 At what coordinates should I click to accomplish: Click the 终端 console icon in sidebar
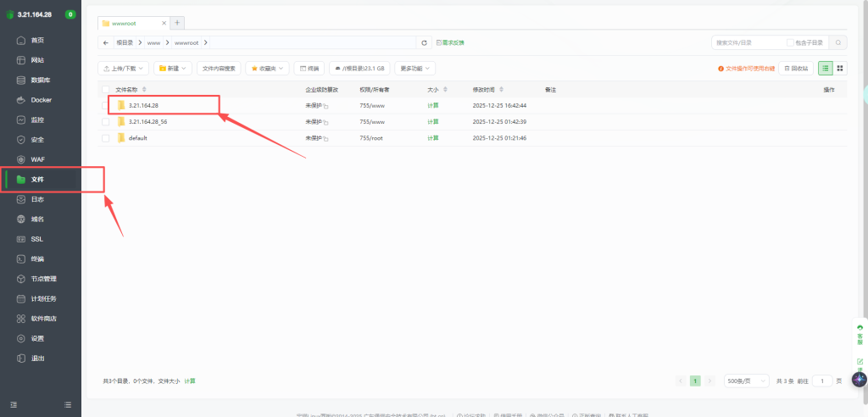click(x=21, y=259)
